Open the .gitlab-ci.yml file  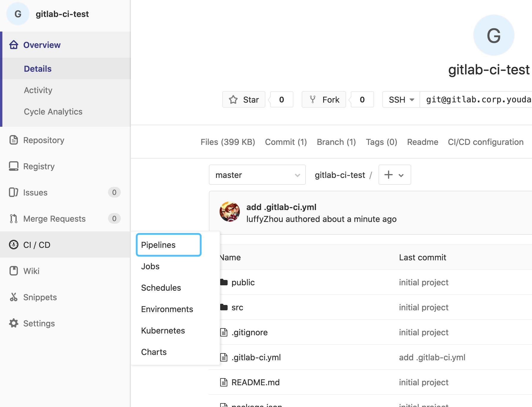click(256, 357)
